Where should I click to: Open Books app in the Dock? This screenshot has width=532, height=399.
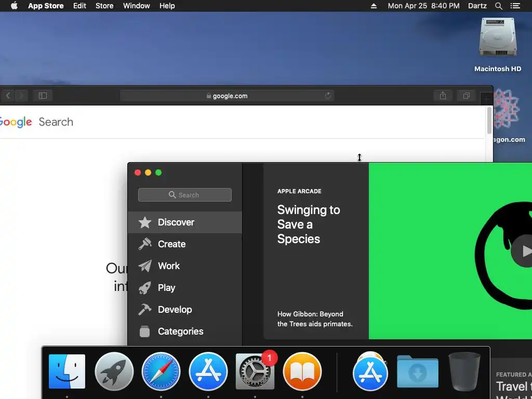pyautogui.click(x=302, y=371)
